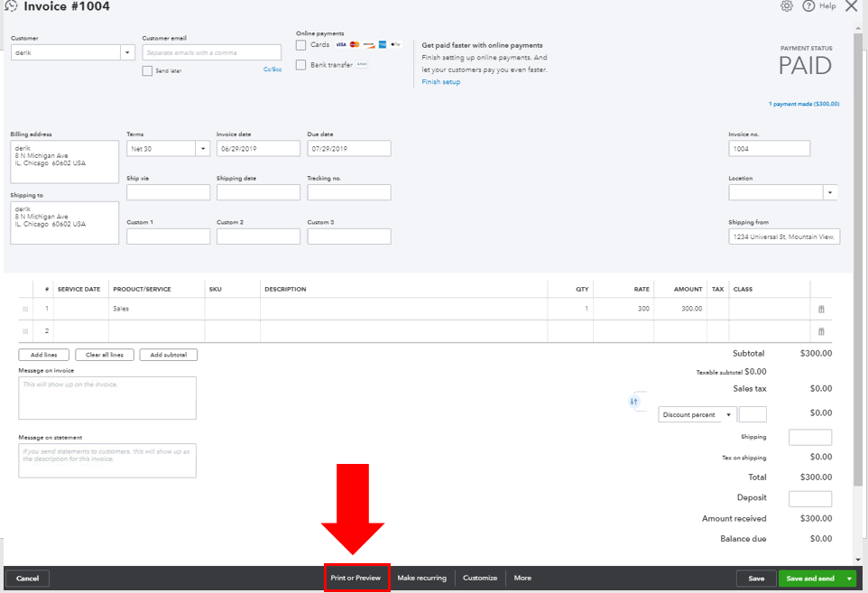Click the Shipping amount field
This screenshot has height=593, width=868.
810,438
